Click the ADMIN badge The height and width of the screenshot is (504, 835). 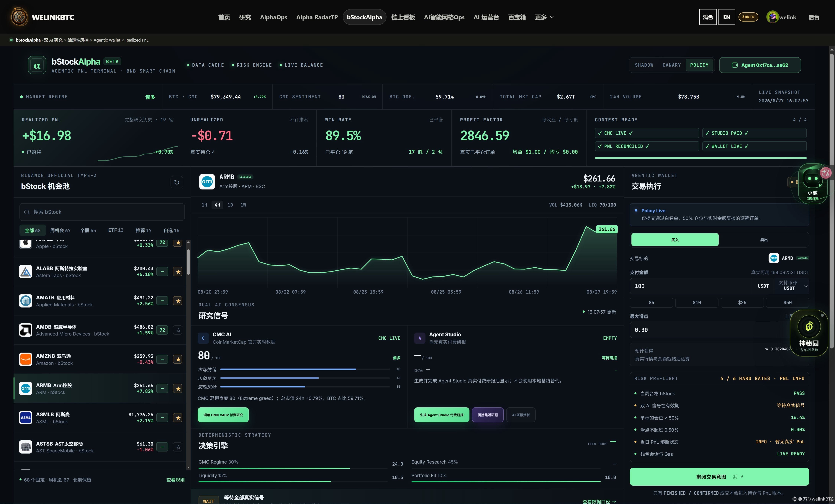[748, 17]
